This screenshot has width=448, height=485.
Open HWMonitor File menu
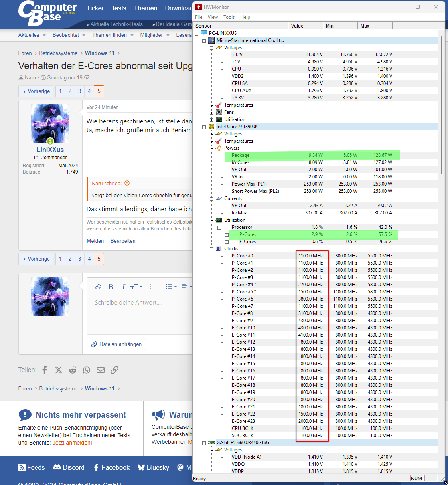point(199,17)
